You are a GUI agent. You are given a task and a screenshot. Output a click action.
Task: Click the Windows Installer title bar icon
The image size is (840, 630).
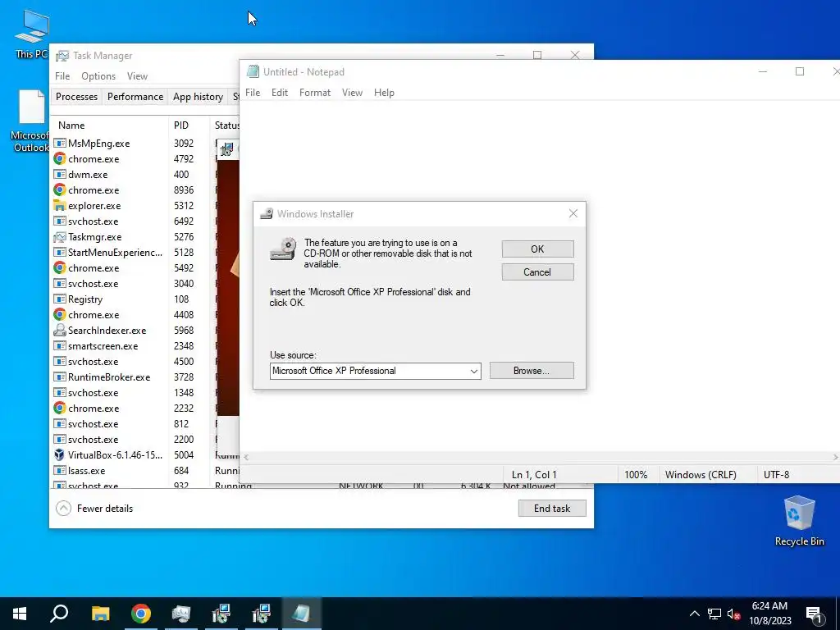click(267, 214)
